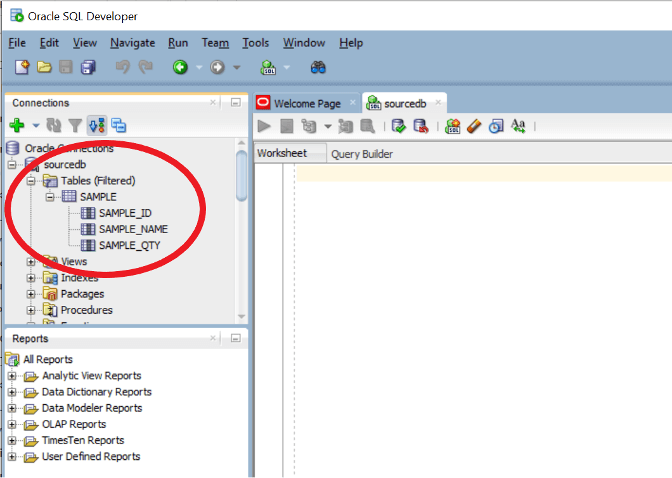Click the Open folder toolbar icon
This screenshot has height=478, width=672.
pyautogui.click(x=44, y=67)
